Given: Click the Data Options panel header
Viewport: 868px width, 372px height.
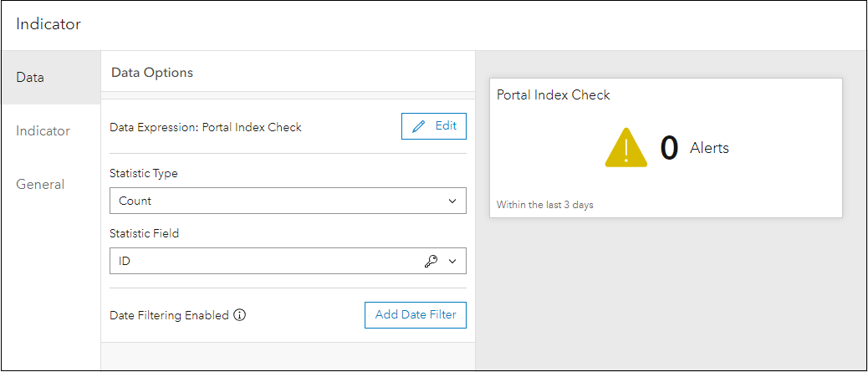Looking at the screenshot, I should pyautogui.click(x=152, y=73).
